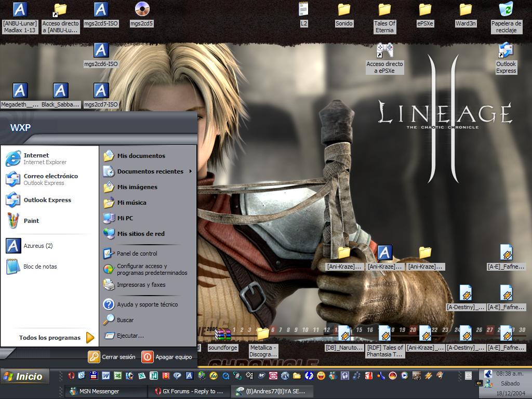Launch BSPlayer from the quick launch bar

(285, 376)
